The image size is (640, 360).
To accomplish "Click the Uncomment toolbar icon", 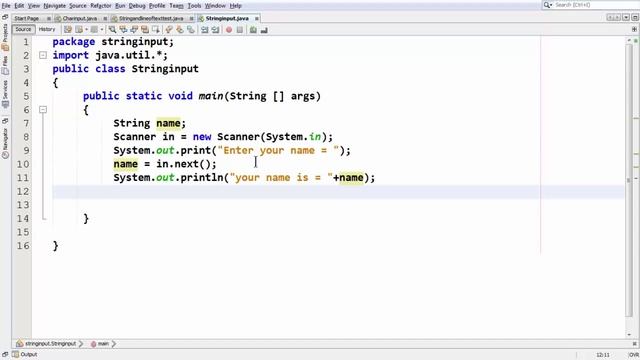I will [x=264, y=30].
